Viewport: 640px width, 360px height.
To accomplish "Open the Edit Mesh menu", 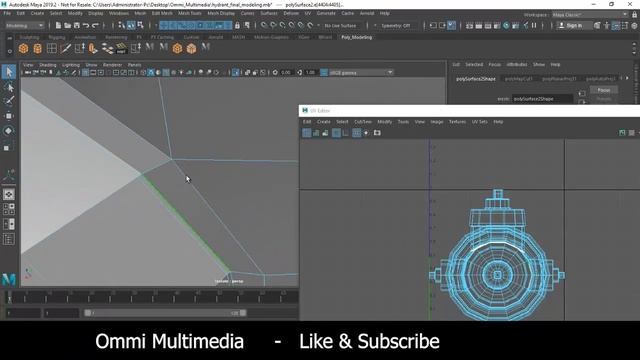I will pos(162,13).
